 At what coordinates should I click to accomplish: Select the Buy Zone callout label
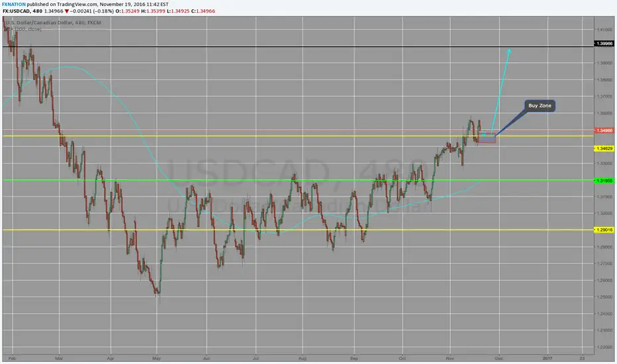540,105
